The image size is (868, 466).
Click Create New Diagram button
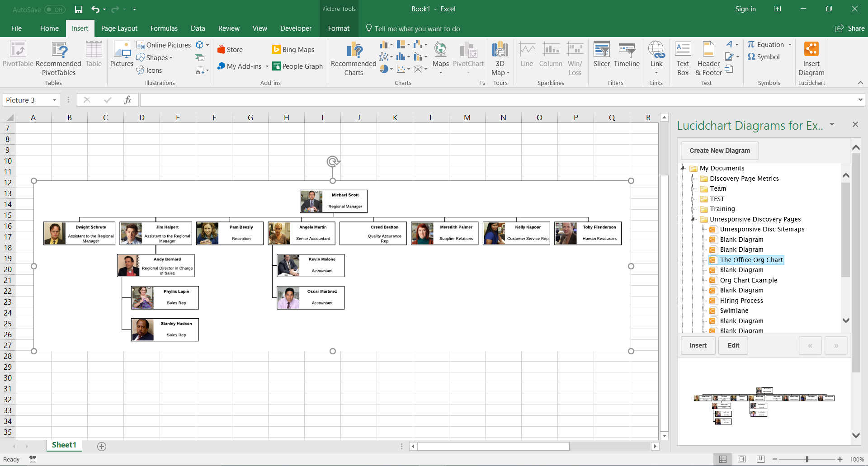click(x=720, y=151)
